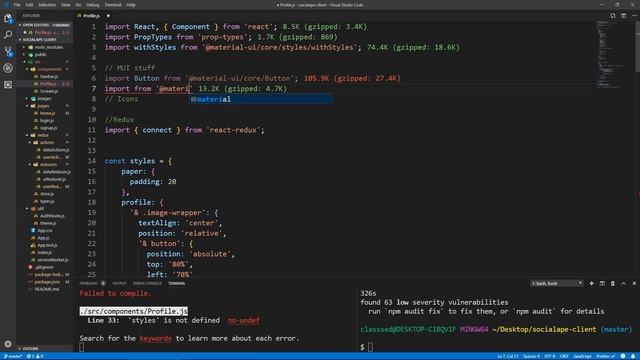The image size is (640, 360).
Task: Open the Terminal menu
Action: coord(113,5)
